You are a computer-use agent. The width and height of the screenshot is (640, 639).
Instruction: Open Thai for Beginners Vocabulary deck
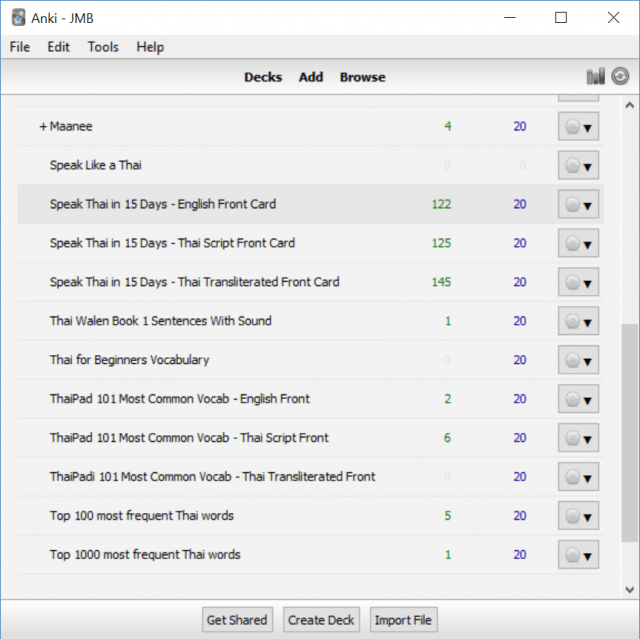click(129, 360)
